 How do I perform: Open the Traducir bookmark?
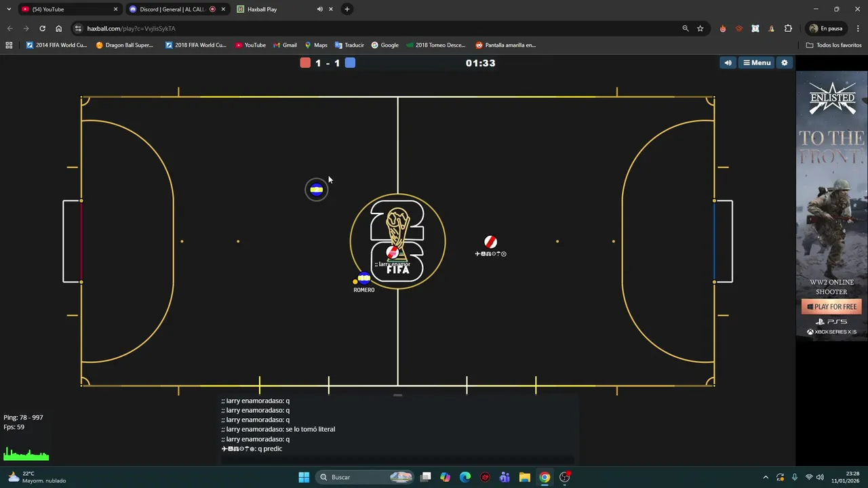pyautogui.click(x=349, y=45)
